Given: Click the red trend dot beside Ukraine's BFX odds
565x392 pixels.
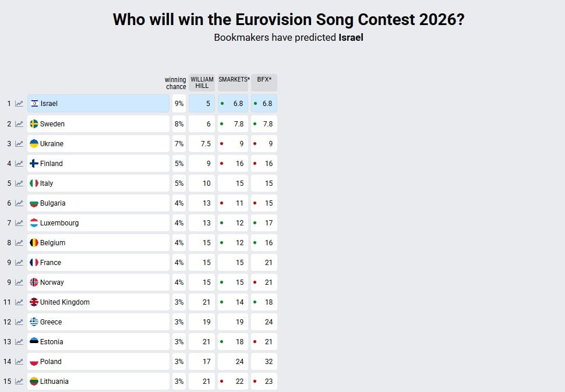Looking at the screenshot, I should [253, 143].
